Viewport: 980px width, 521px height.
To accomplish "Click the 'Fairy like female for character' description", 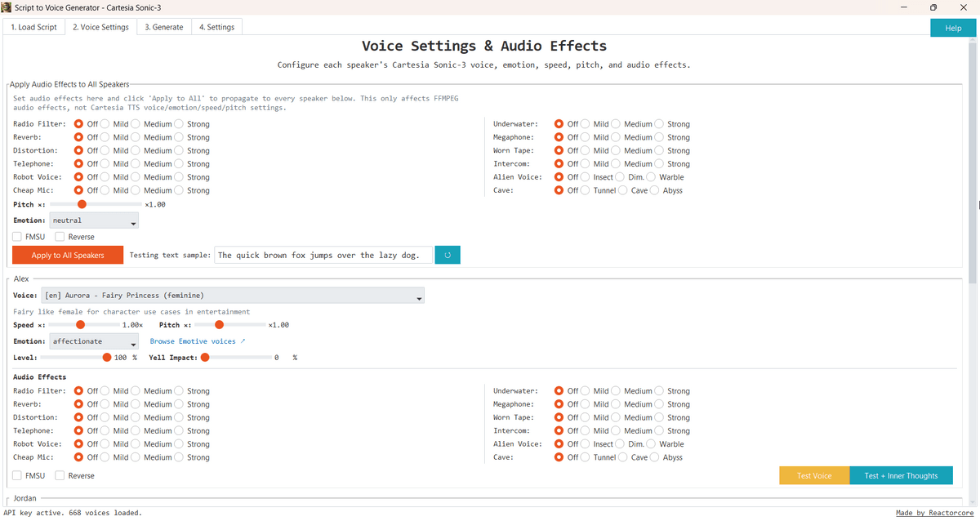I will coord(132,312).
